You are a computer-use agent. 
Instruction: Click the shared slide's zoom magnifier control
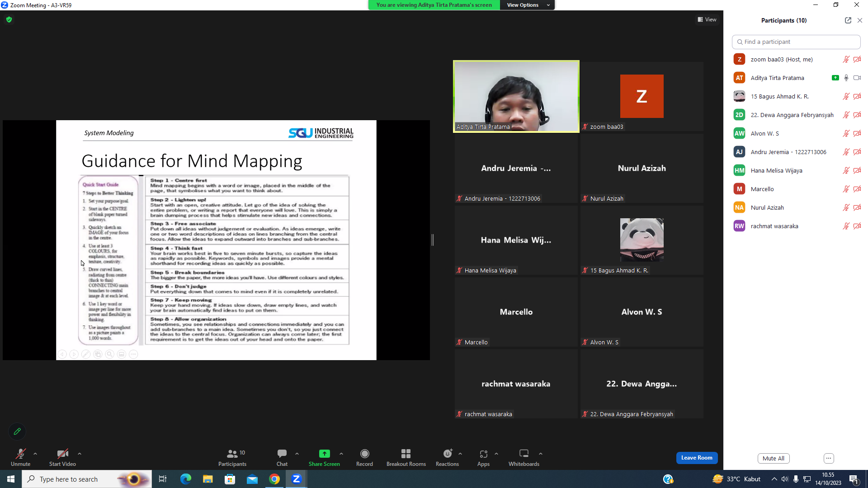point(109,354)
